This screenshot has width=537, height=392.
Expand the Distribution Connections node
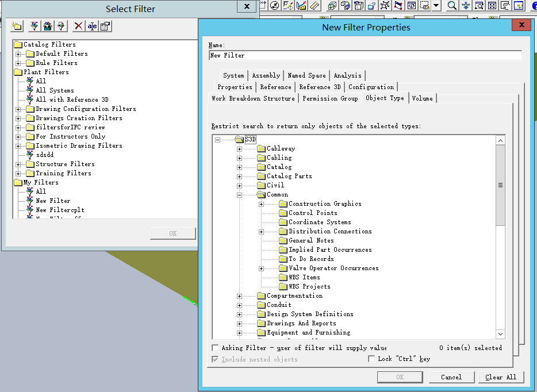[x=261, y=232]
